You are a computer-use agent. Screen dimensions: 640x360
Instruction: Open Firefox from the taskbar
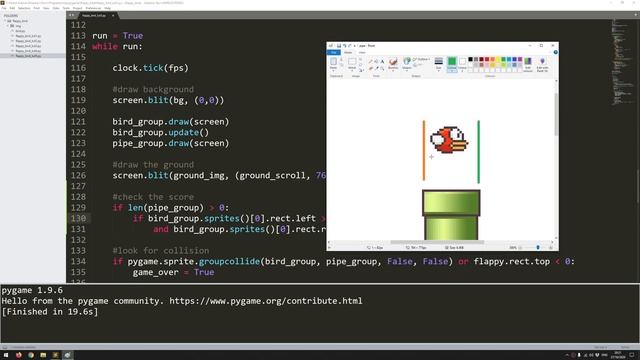pos(18,355)
